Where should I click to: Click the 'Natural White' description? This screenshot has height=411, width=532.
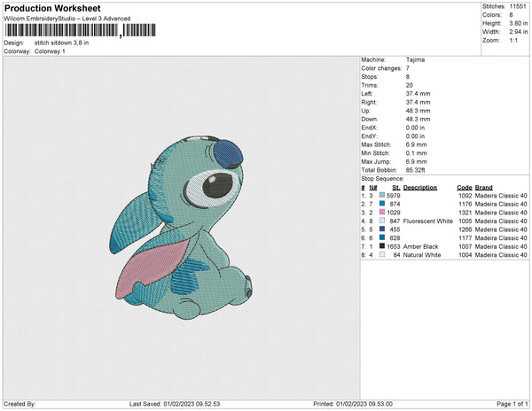tap(422, 255)
